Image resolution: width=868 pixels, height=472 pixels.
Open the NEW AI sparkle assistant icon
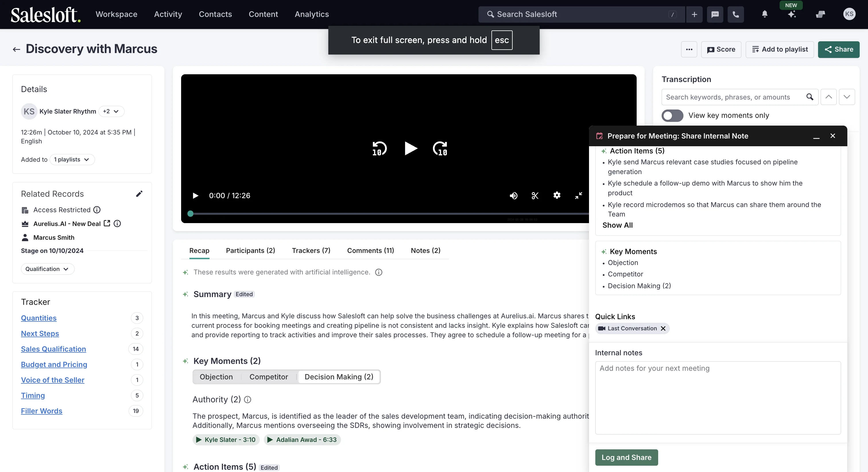tap(792, 14)
